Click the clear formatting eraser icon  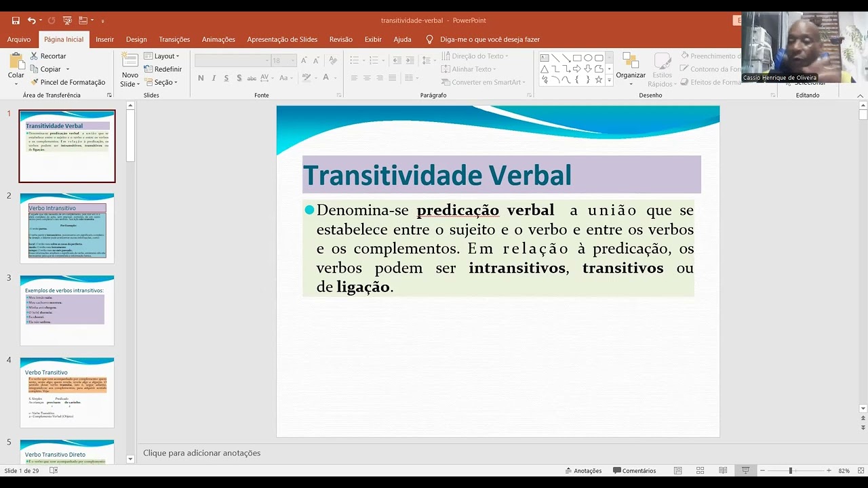(x=332, y=60)
